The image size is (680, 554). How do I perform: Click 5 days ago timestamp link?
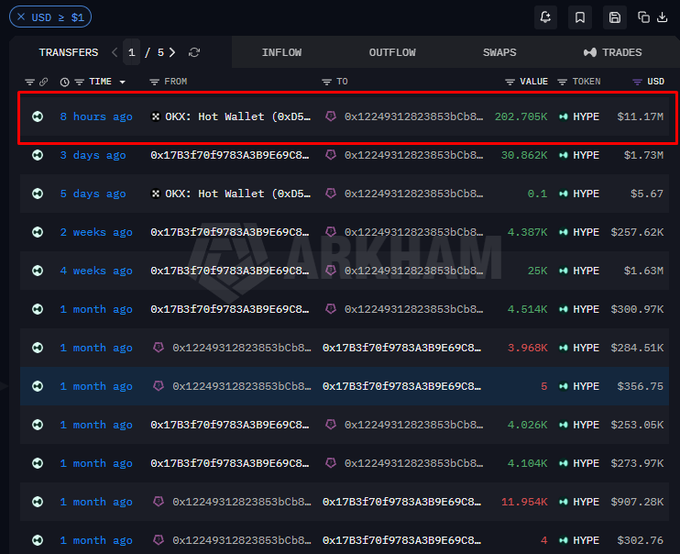[93, 193]
